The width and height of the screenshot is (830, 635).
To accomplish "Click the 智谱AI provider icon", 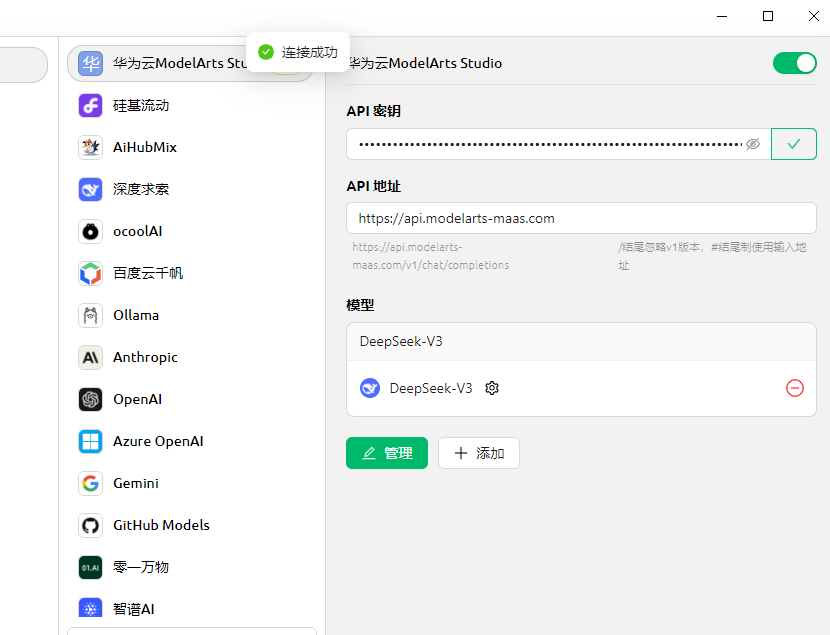I will [x=91, y=609].
